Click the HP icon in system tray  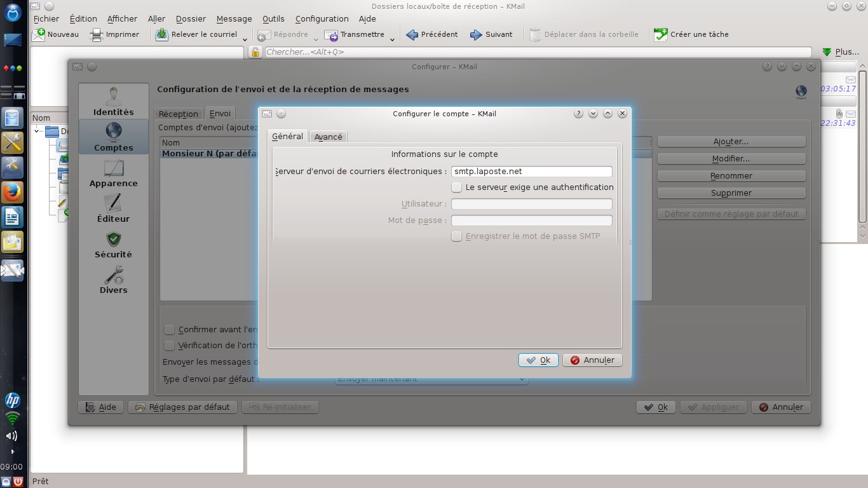point(13,400)
